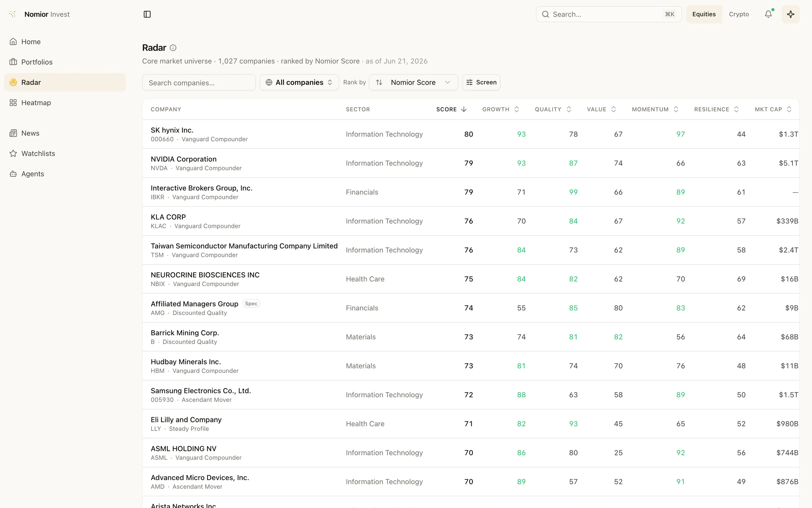This screenshot has height=508, width=812.
Task: Open Taiwan Semiconductor Manufacturing Company Limited
Action: [x=244, y=246]
